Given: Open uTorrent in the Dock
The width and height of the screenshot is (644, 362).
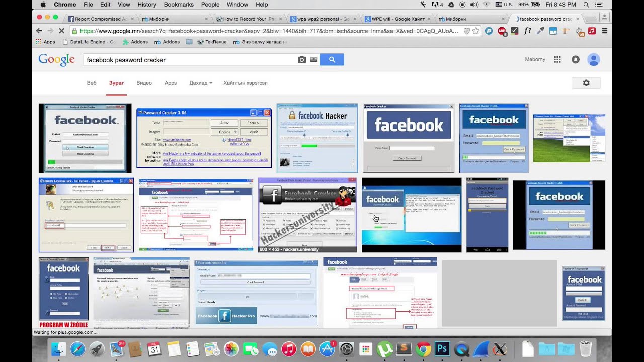Looking at the screenshot, I should click(385, 348).
